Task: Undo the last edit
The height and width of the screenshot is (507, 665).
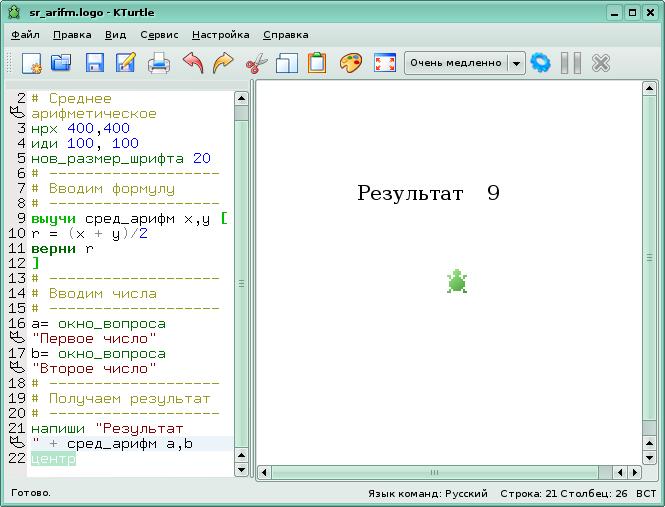Action: pyautogui.click(x=192, y=63)
